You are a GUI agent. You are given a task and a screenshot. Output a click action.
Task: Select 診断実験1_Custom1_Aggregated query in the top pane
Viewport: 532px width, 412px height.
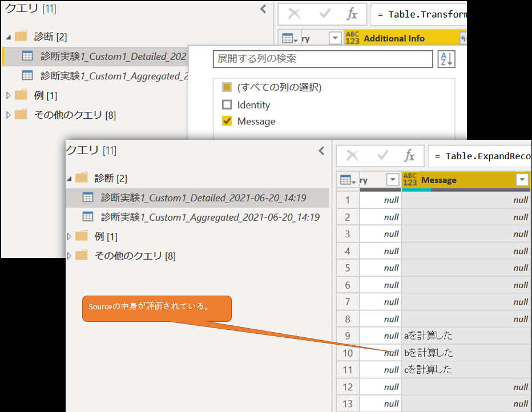coord(95,76)
